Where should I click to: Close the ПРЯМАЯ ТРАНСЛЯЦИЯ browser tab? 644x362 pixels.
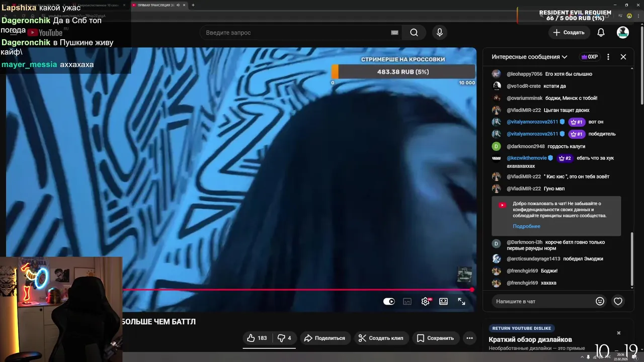[x=184, y=5]
